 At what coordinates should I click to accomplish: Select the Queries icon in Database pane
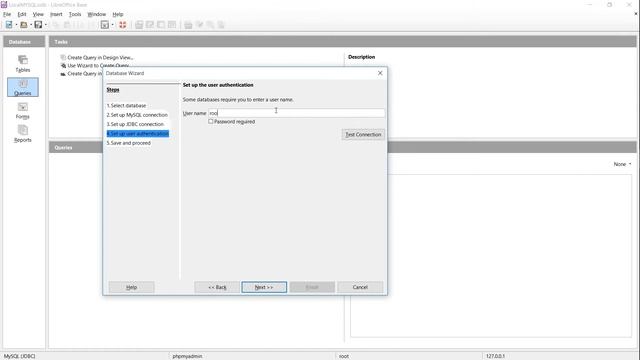pos(23,87)
